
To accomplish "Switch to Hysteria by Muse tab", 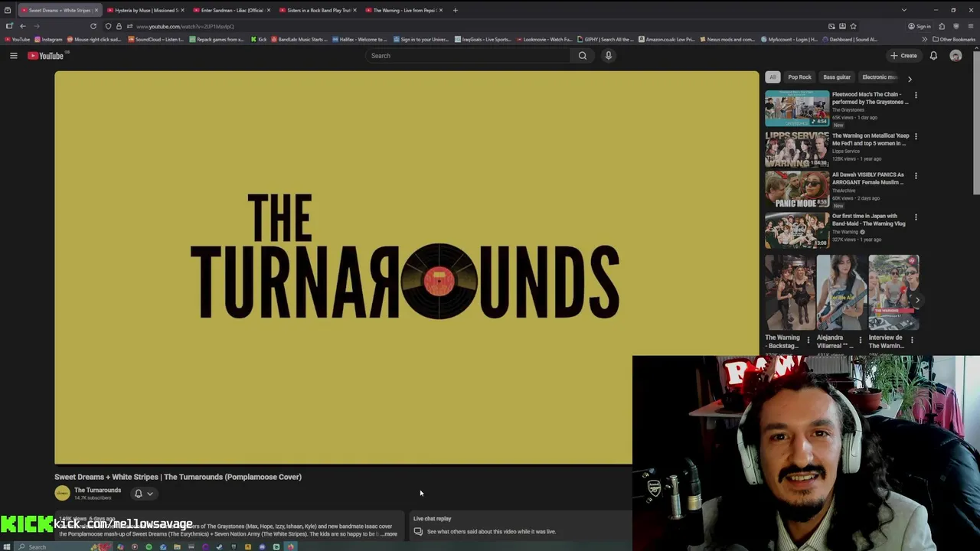I will (146, 10).
